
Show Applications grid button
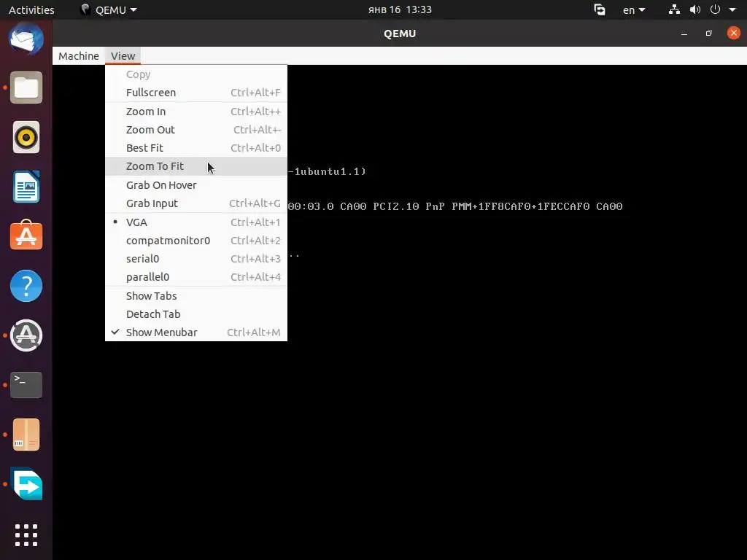point(26,535)
